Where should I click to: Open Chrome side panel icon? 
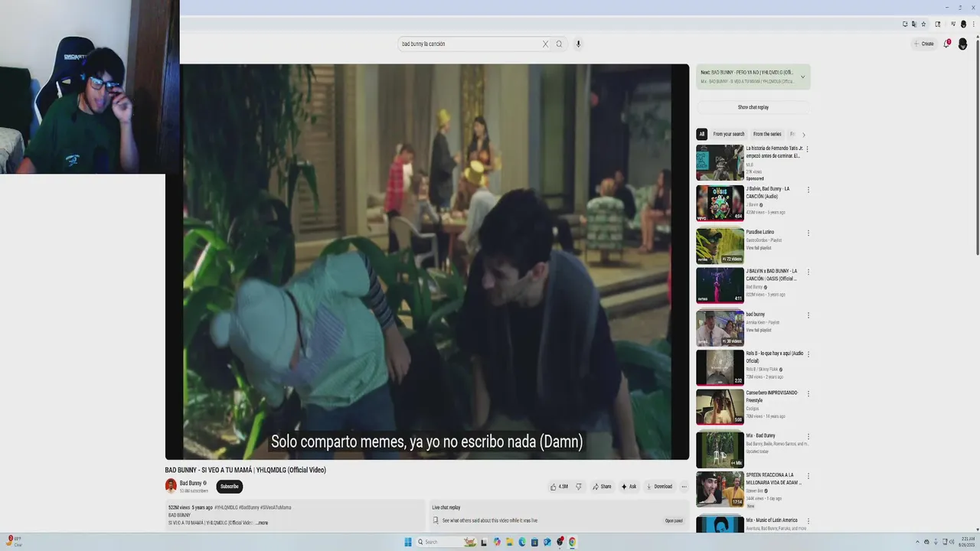pos(938,24)
